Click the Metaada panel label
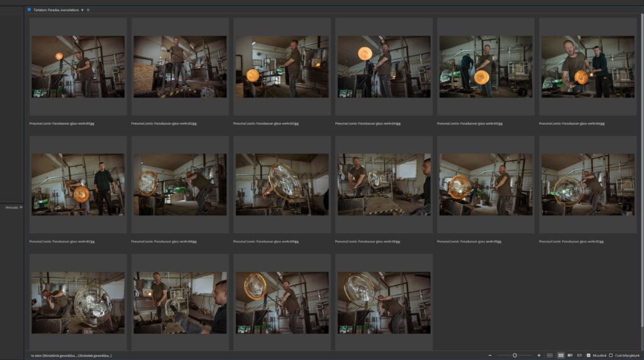 pyautogui.click(x=11, y=206)
